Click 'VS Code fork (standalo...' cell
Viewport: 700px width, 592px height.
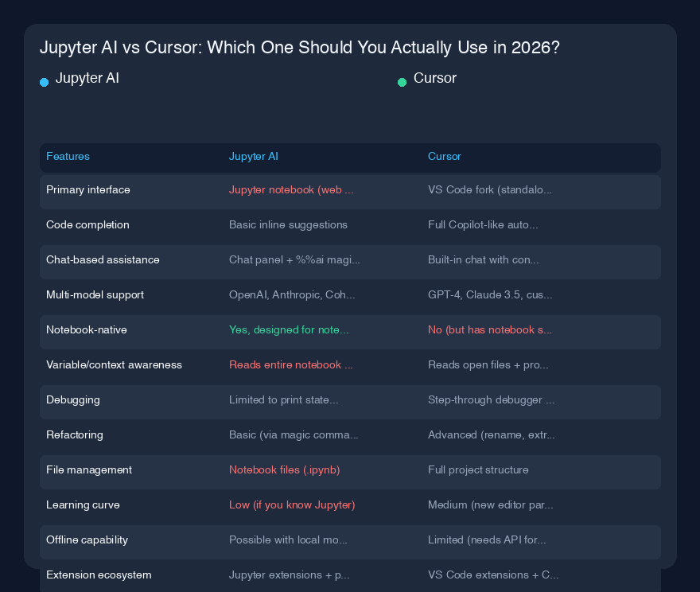490,189
